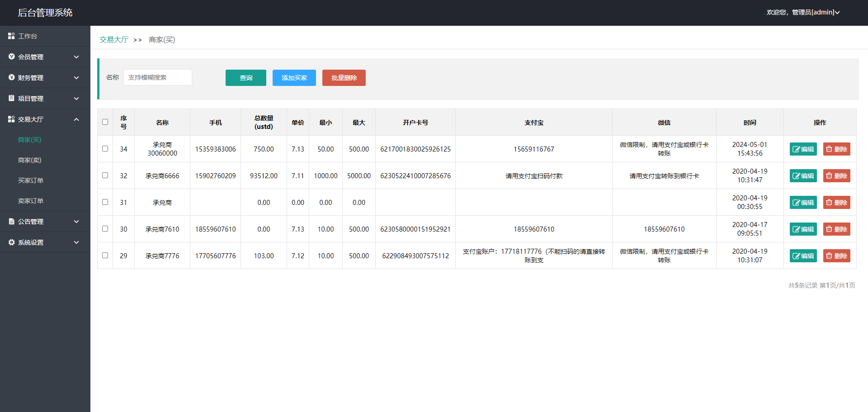The image size is (868, 412).
Task: Edit row 34 using 编辑 button
Action: point(803,149)
